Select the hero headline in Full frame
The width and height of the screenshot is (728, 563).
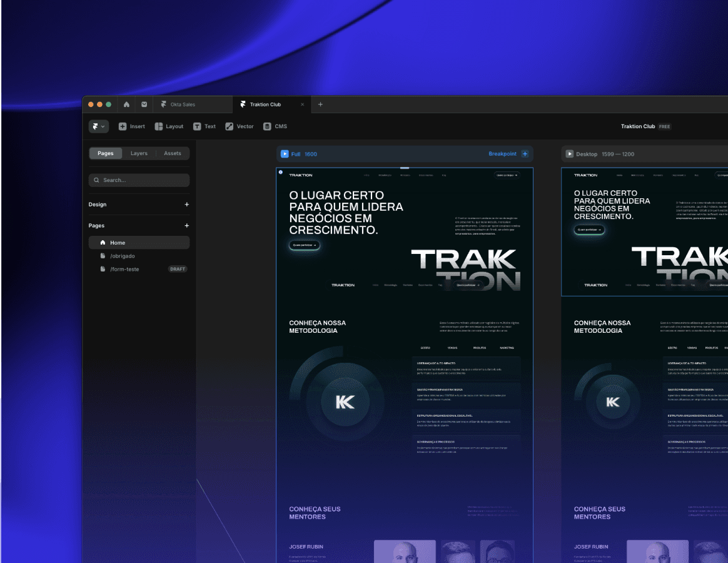(346, 212)
